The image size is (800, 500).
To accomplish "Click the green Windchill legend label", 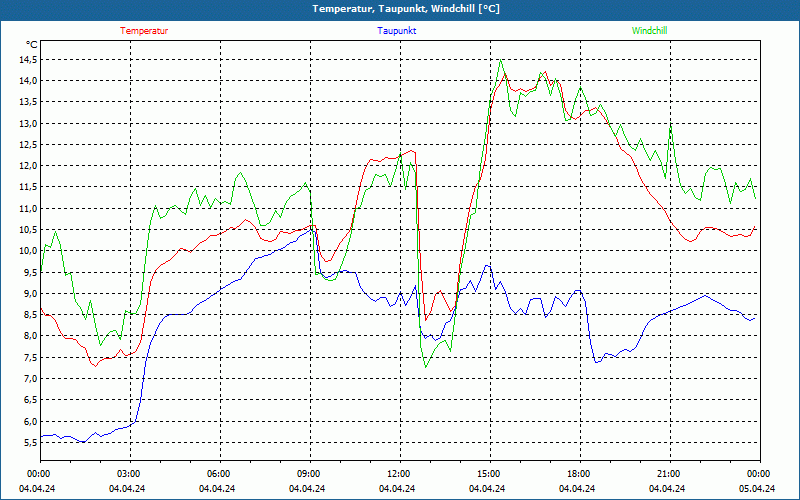I will tap(649, 31).
